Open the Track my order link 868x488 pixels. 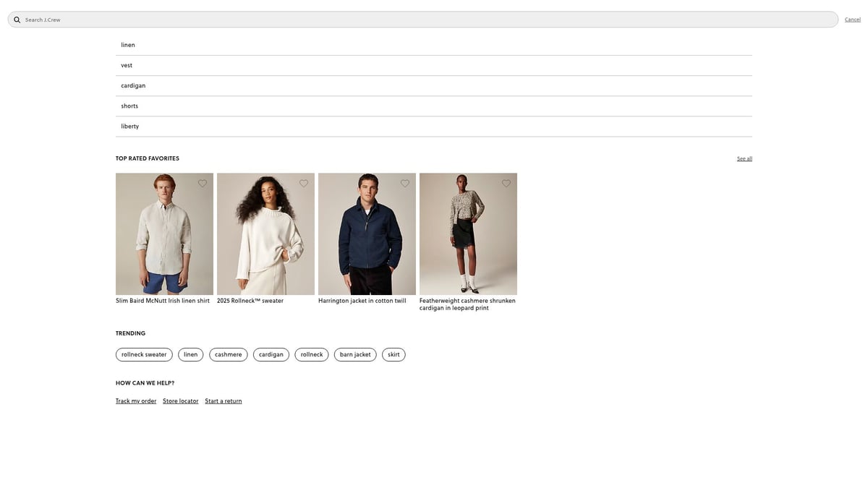point(136,401)
